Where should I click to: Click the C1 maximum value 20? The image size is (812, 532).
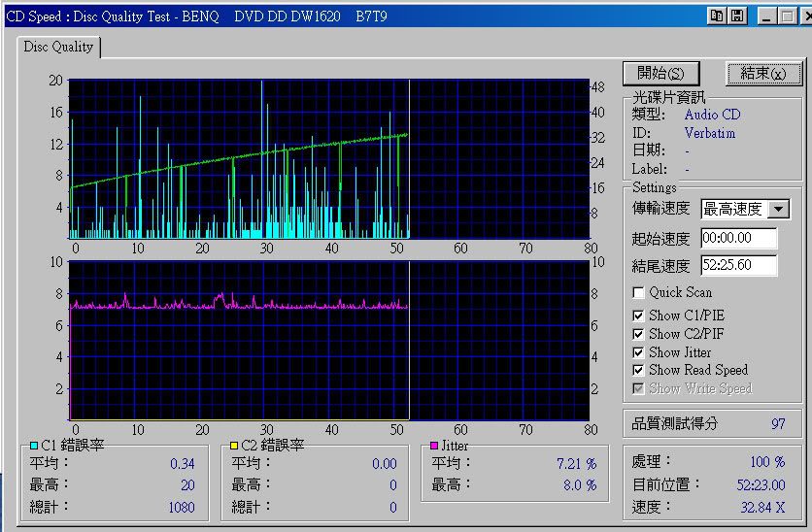coord(187,484)
